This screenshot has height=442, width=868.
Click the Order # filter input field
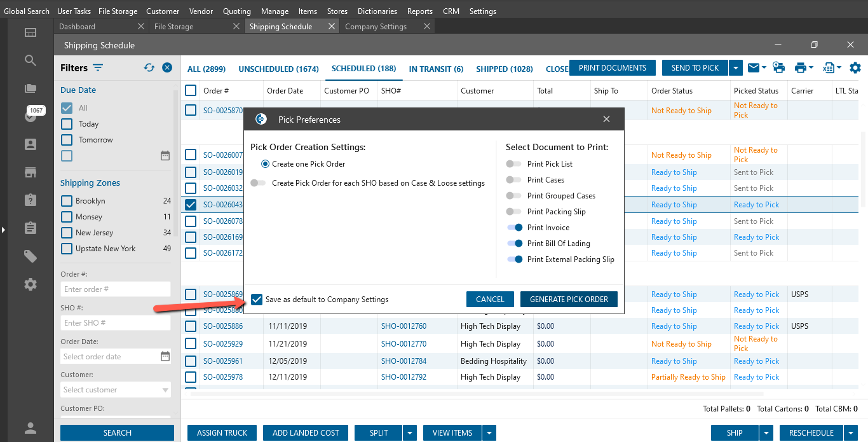click(116, 289)
